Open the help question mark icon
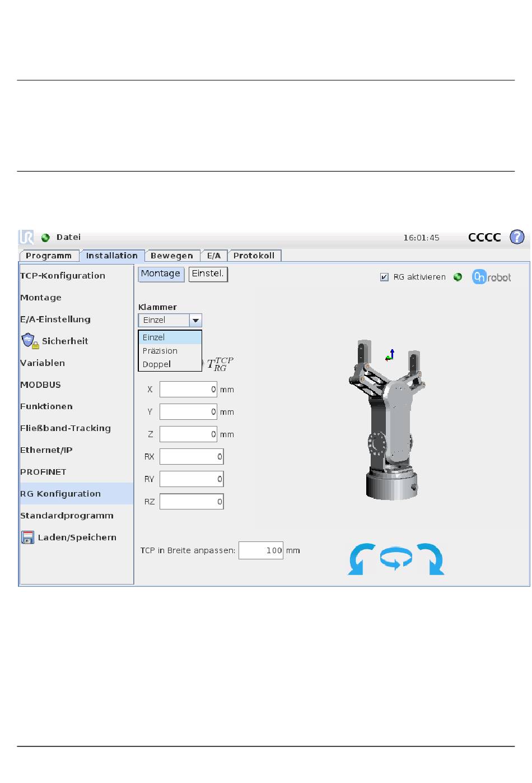 click(516, 237)
